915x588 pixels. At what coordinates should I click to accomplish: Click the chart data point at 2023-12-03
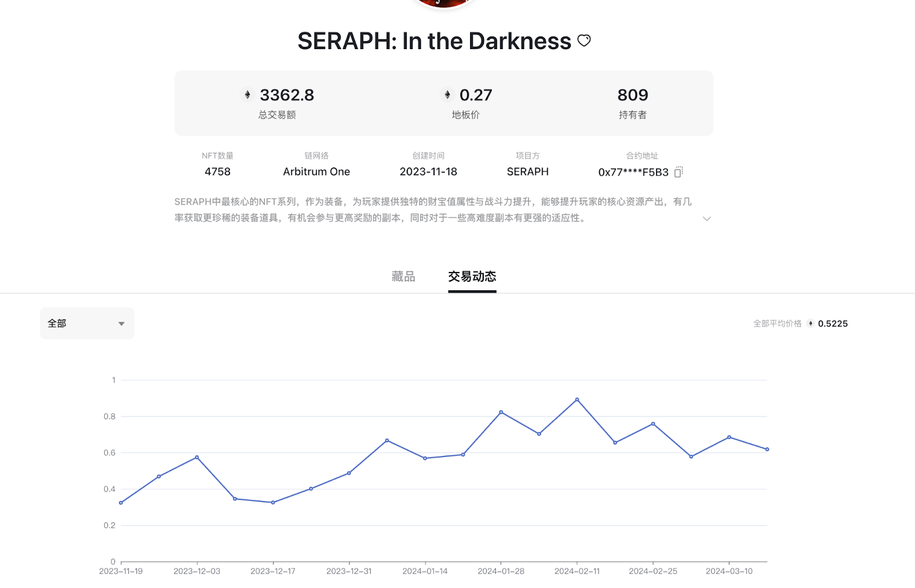[197, 457]
